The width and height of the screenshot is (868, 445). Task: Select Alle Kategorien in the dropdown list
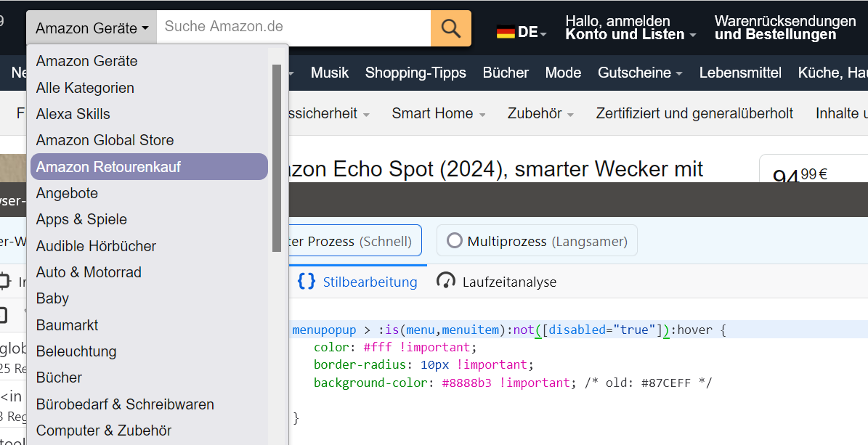(85, 88)
